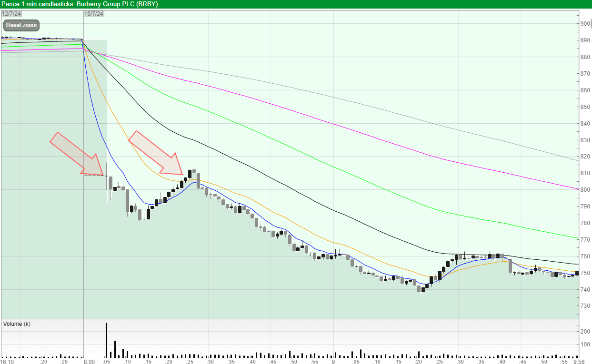Select the chart title mentioning Burberry Group PLC
The width and height of the screenshot is (592, 364).
[x=80, y=4]
